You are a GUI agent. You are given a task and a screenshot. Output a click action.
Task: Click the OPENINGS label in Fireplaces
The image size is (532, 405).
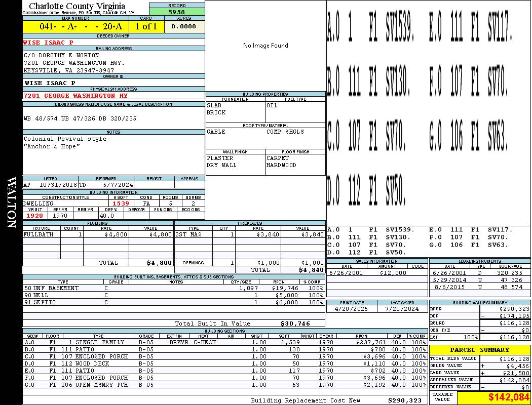tap(194, 263)
